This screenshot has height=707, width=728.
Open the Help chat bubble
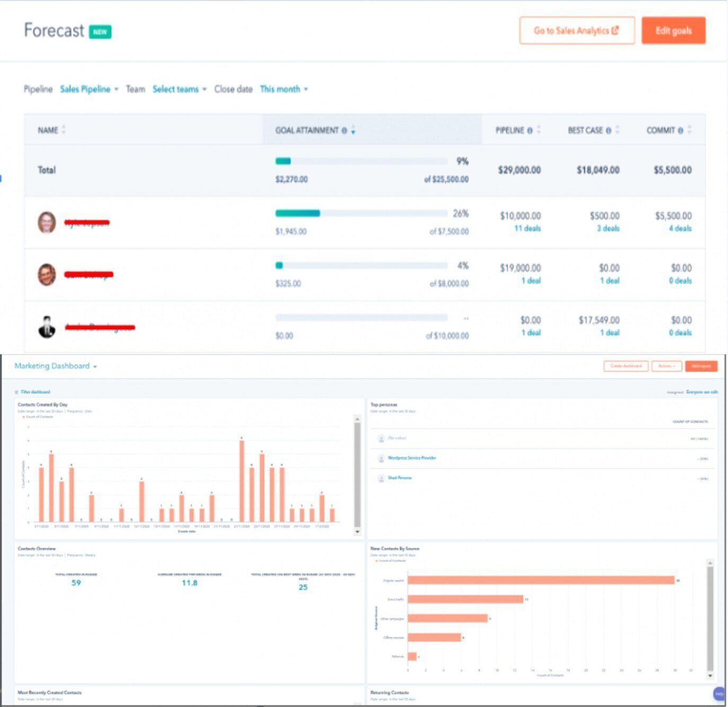719,694
